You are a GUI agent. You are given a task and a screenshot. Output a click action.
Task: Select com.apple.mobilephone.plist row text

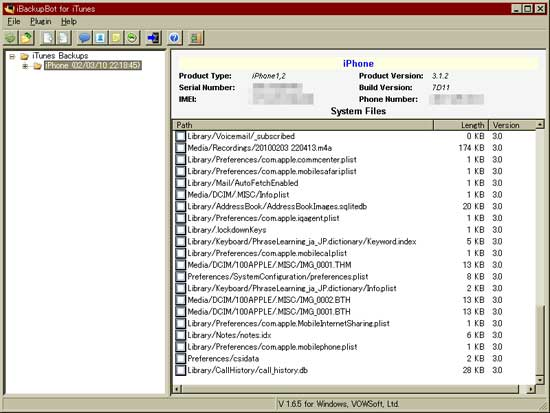(x=272, y=347)
